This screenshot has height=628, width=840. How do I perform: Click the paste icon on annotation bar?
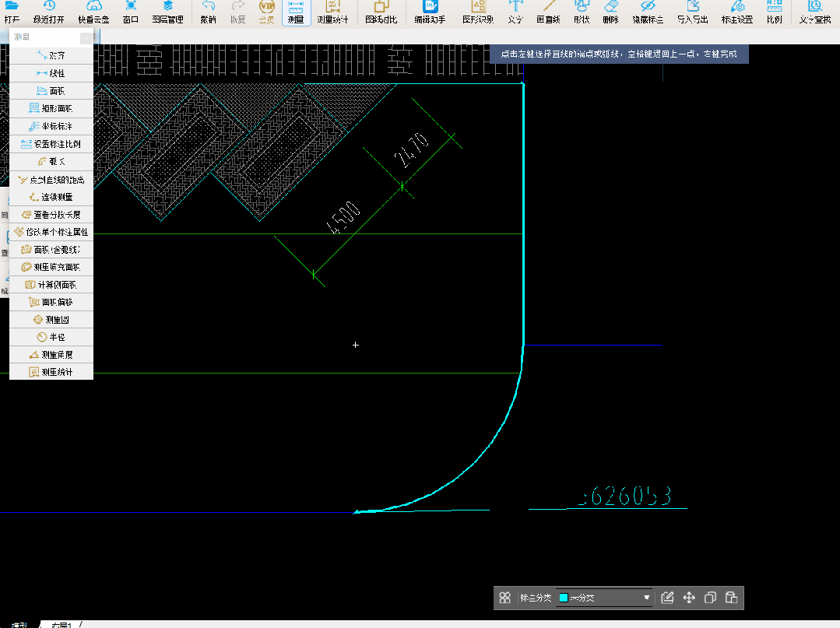(x=731, y=598)
